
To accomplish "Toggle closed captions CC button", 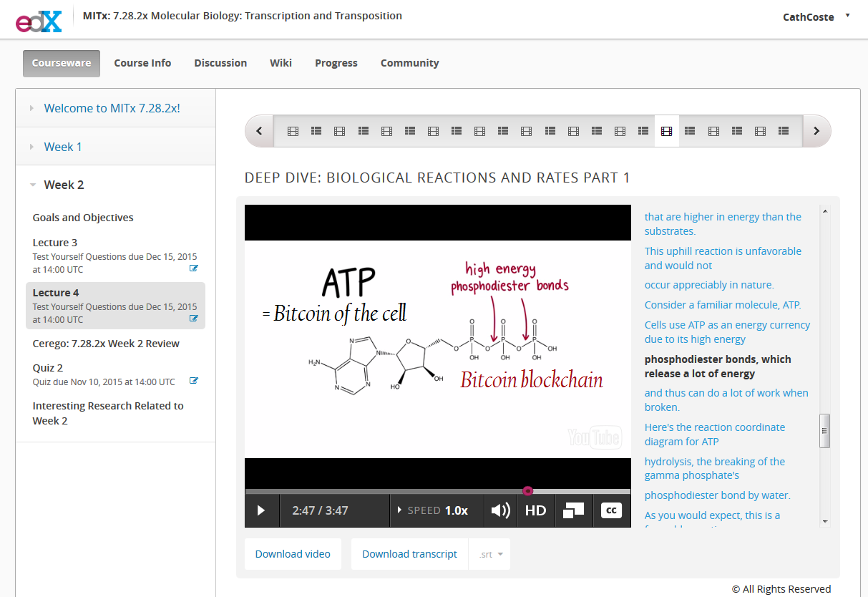I will [611, 510].
